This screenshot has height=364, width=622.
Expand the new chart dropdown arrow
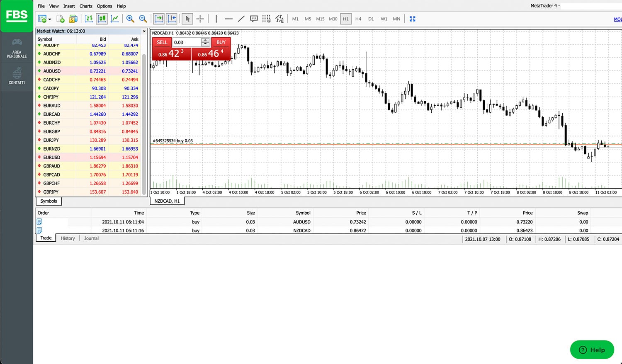point(50,19)
